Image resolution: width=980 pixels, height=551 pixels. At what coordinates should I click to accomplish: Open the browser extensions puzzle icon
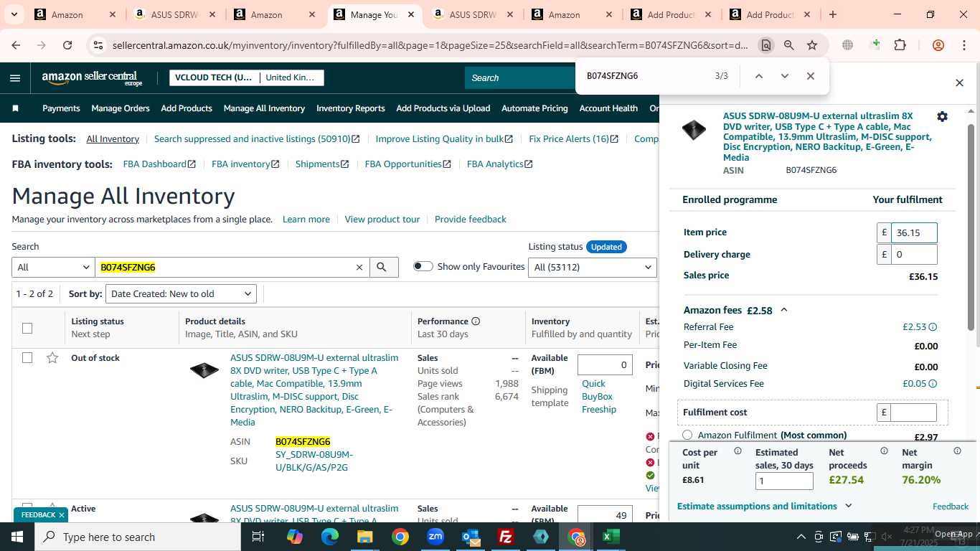(900, 45)
